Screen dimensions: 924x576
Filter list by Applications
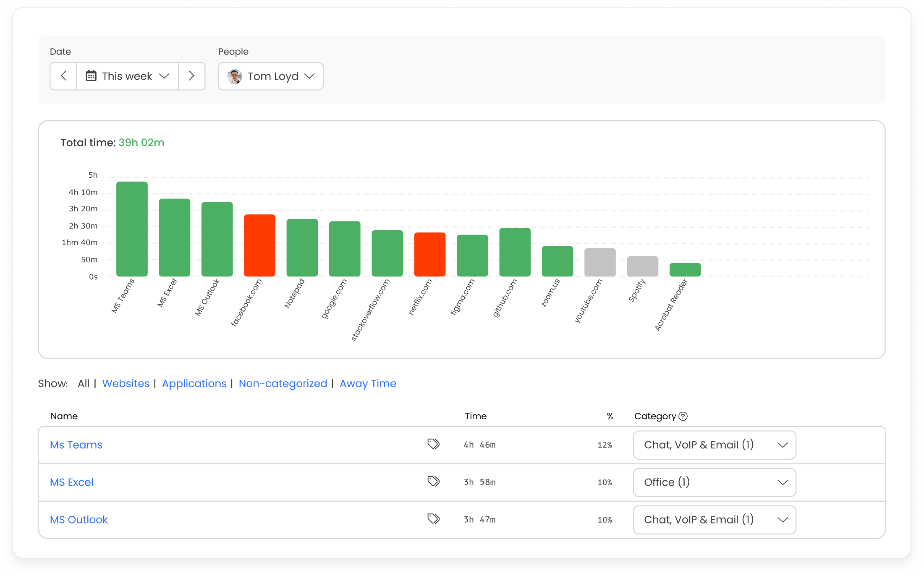[194, 384]
